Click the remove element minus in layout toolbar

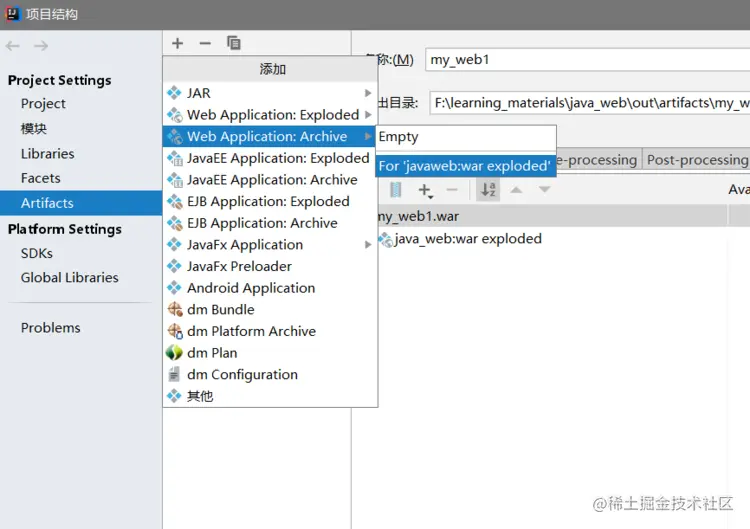coord(452,190)
